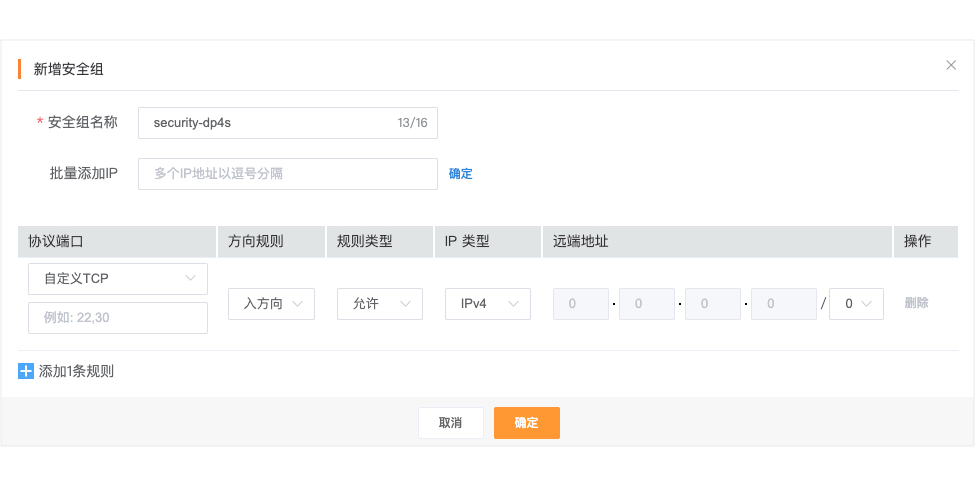
Task: Click the port input with placeholder 例如: 22,30
Action: point(118,318)
